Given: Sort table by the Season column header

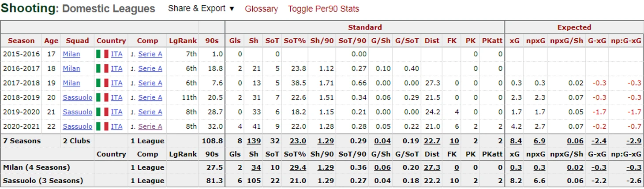Looking at the screenshot, I should point(21,41).
